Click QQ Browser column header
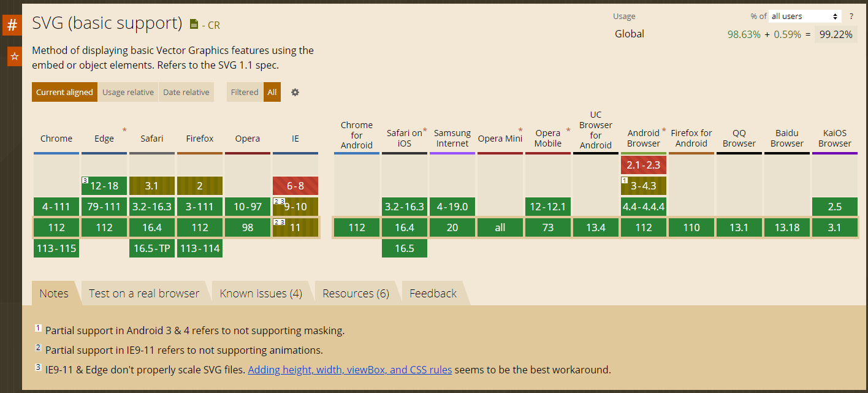 click(739, 138)
